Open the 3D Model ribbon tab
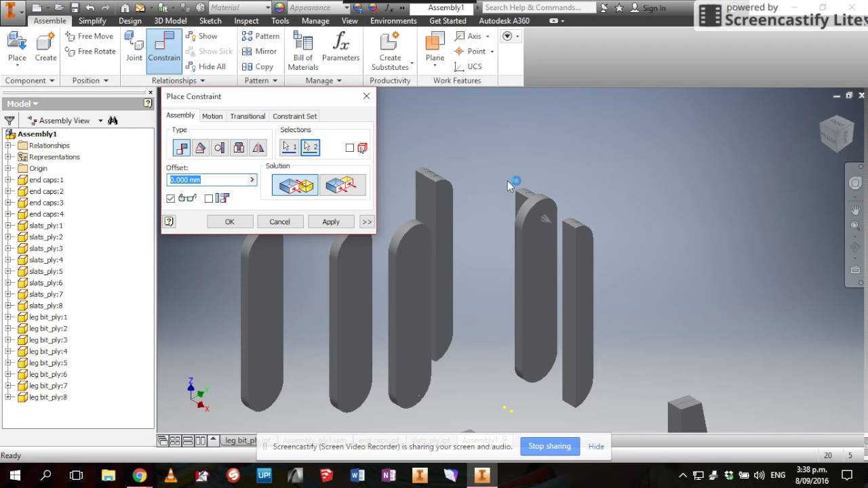The height and width of the screenshot is (488, 868). [170, 21]
